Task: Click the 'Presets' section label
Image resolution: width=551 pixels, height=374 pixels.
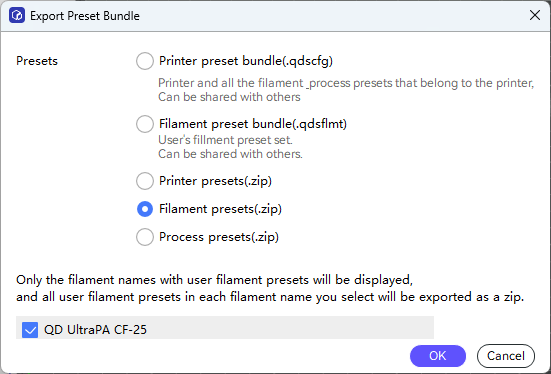Action: point(37,61)
